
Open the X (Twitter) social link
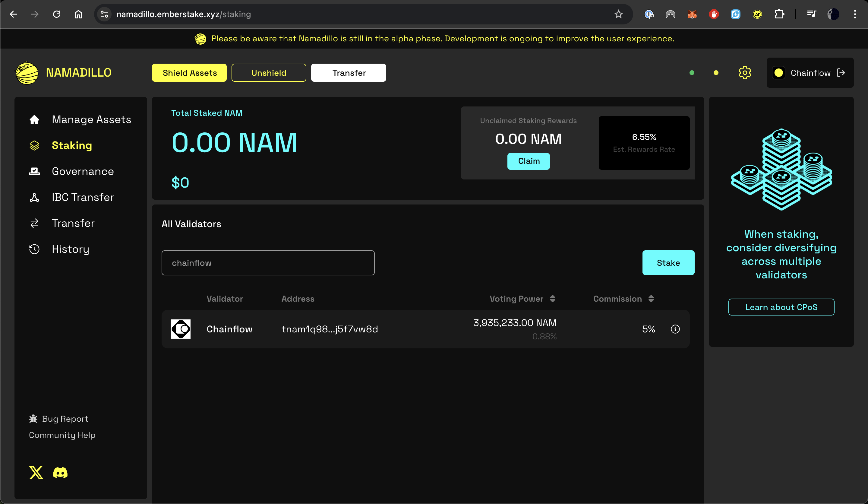36,473
